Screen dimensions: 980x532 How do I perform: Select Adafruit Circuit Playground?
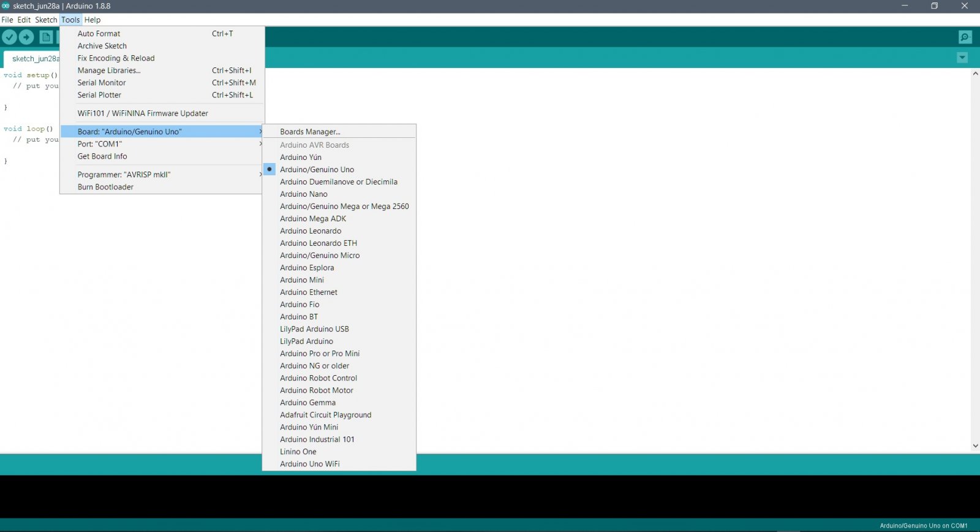point(339,414)
